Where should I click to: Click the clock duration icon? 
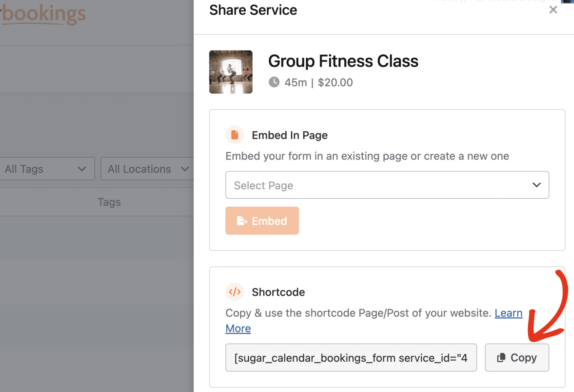coord(274,82)
